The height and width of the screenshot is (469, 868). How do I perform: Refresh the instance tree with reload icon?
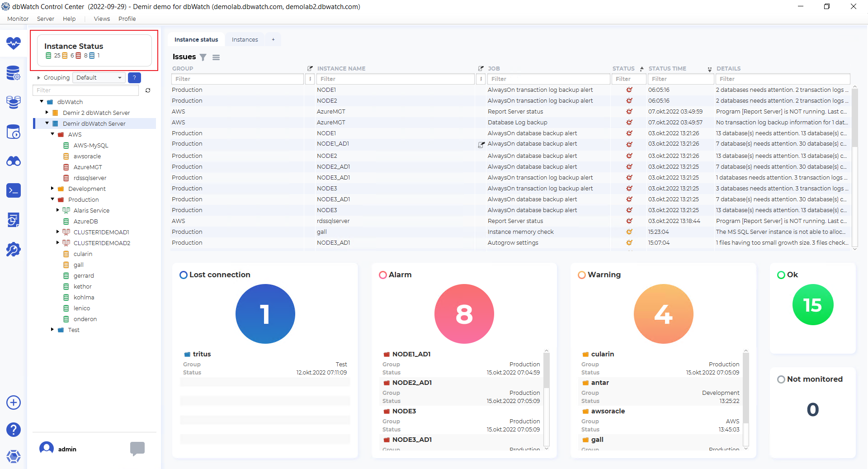pyautogui.click(x=148, y=90)
